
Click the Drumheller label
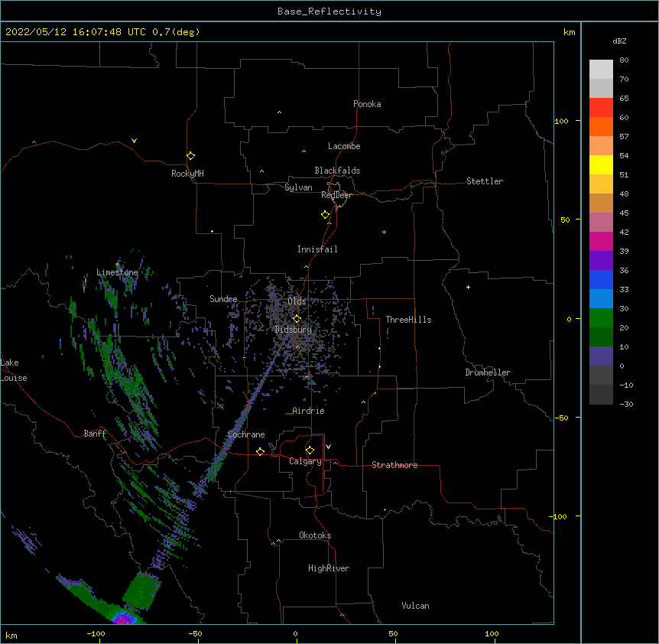[x=488, y=372]
